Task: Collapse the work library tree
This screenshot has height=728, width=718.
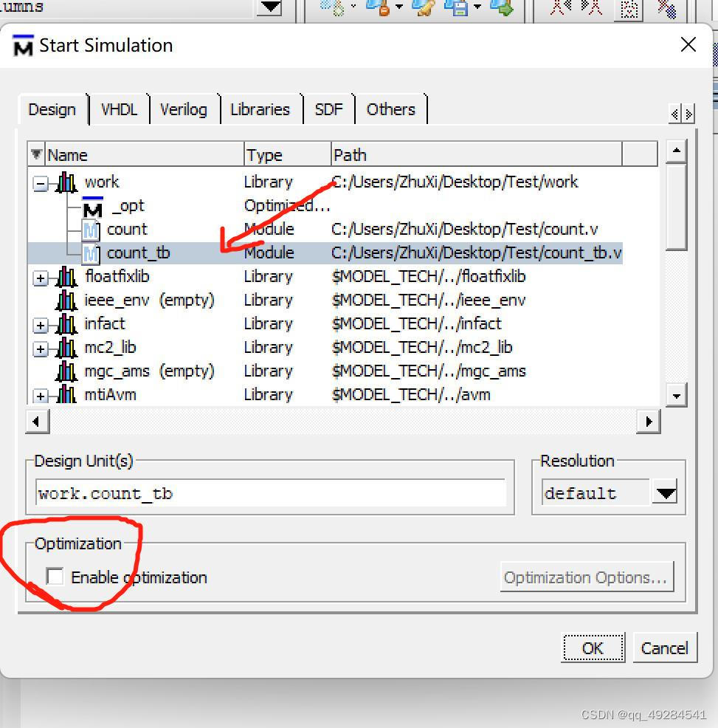Action: 41,184
